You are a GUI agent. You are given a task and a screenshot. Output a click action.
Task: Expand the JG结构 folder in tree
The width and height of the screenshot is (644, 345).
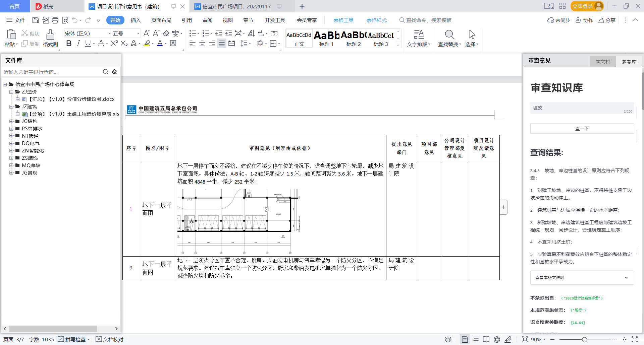coord(11,121)
